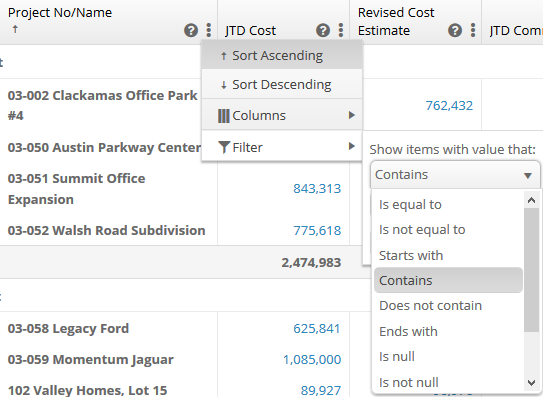Select project 03-059 Momentum Jaguar
This screenshot has width=543, height=397.
(90, 360)
